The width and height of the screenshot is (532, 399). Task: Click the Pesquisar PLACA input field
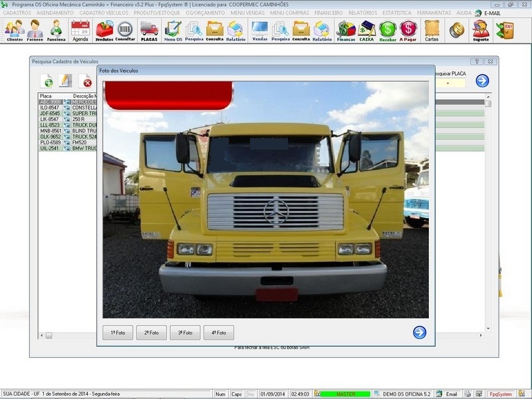450,82
